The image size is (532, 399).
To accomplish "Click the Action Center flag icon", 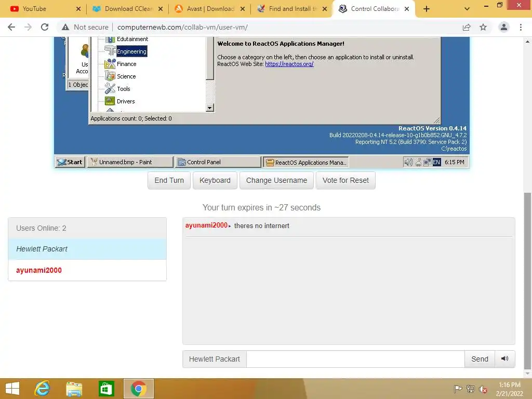I will 458,389.
